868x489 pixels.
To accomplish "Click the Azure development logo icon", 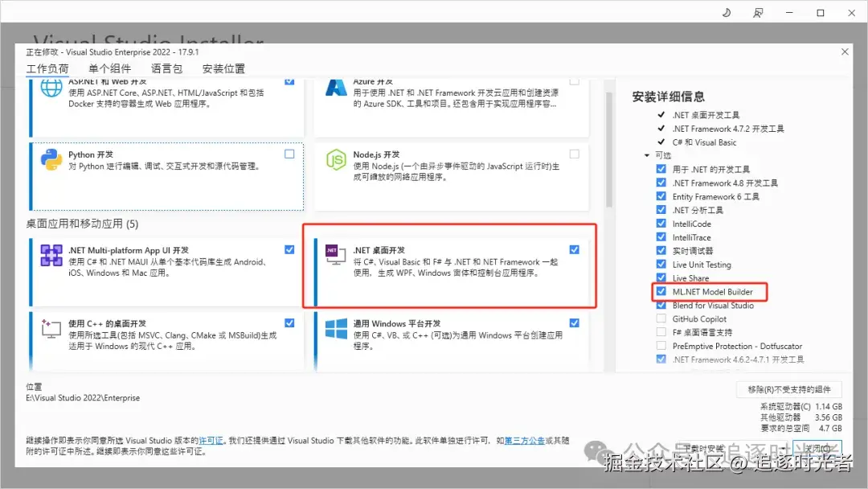I will (x=336, y=88).
